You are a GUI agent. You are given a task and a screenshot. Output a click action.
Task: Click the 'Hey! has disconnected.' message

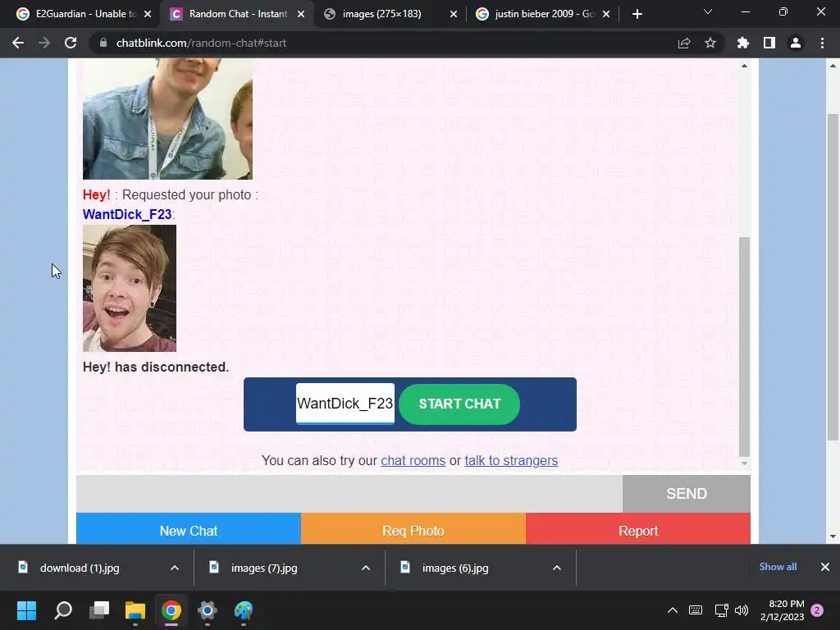point(155,367)
